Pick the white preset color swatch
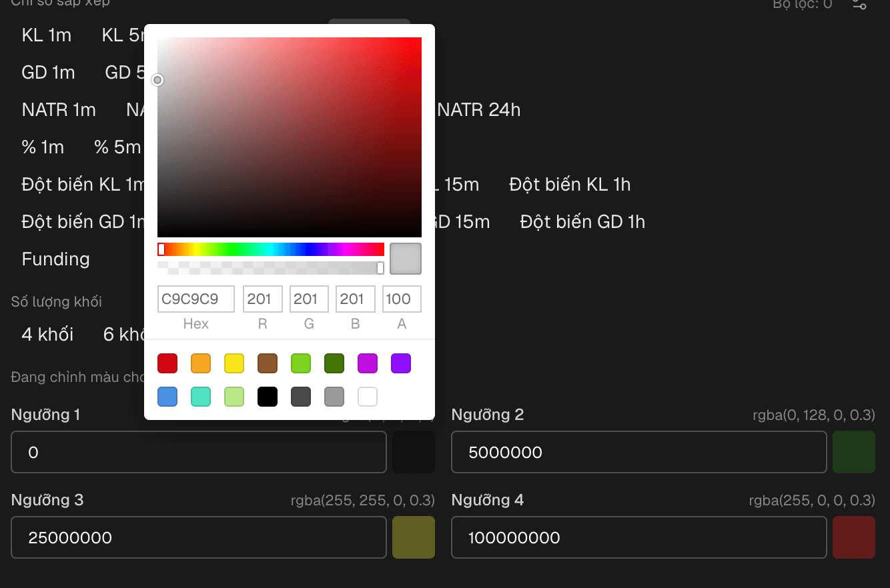890x588 pixels. click(x=368, y=397)
